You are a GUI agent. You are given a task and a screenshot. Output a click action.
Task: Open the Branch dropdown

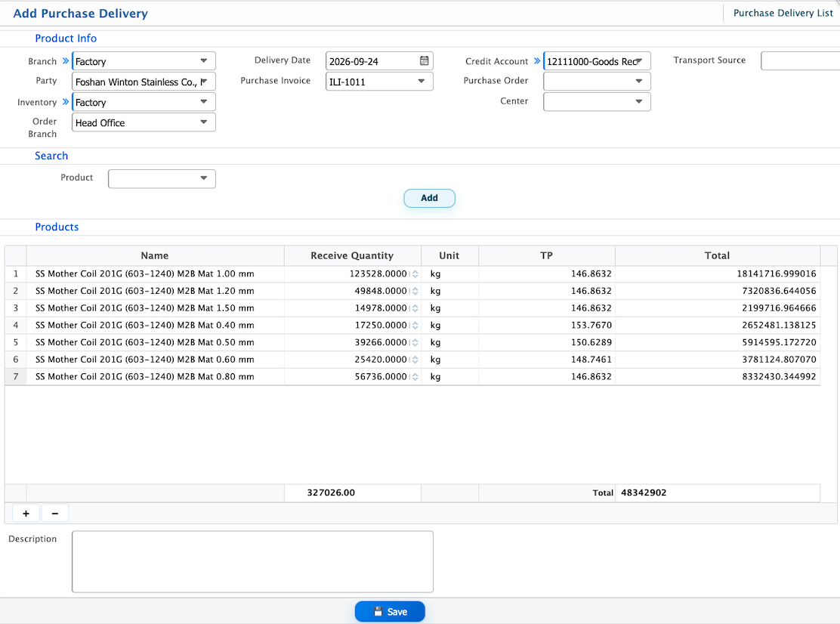tap(203, 61)
